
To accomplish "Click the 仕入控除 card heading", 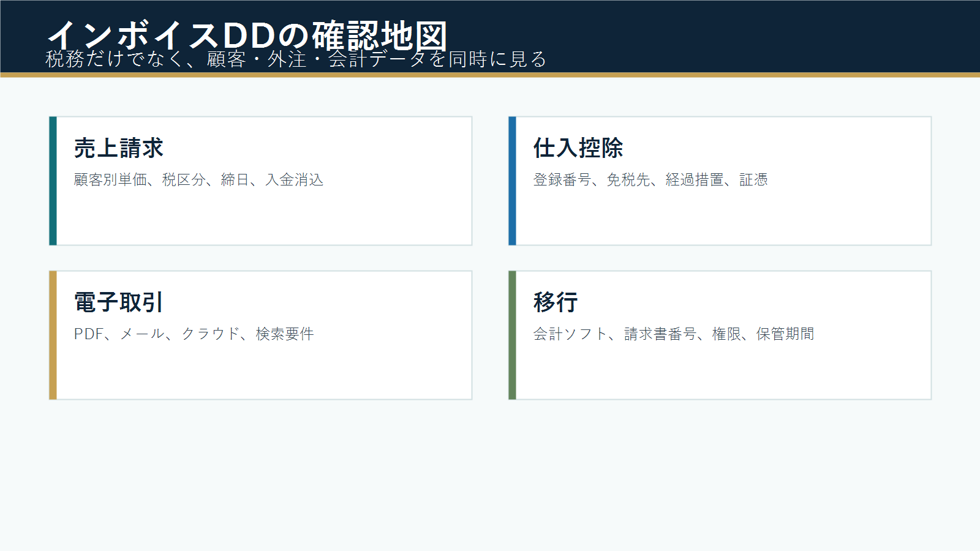I will pyautogui.click(x=578, y=148).
